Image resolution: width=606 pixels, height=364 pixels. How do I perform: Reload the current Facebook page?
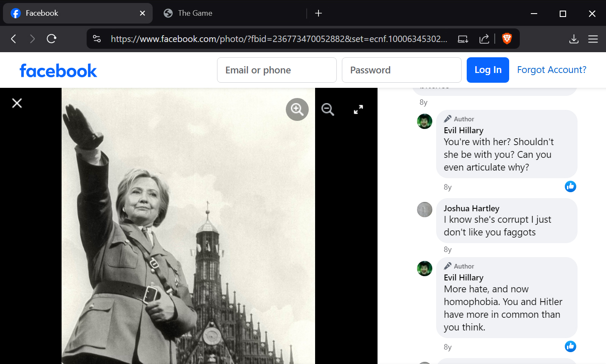pyautogui.click(x=51, y=39)
